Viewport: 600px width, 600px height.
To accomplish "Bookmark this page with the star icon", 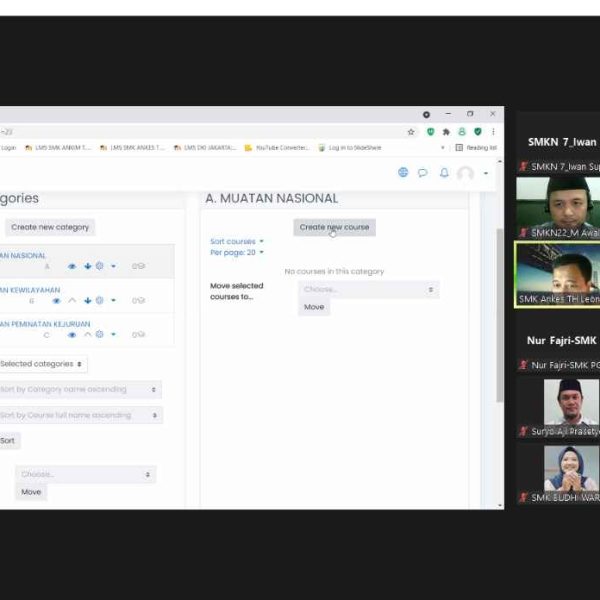I will coord(411,132).
